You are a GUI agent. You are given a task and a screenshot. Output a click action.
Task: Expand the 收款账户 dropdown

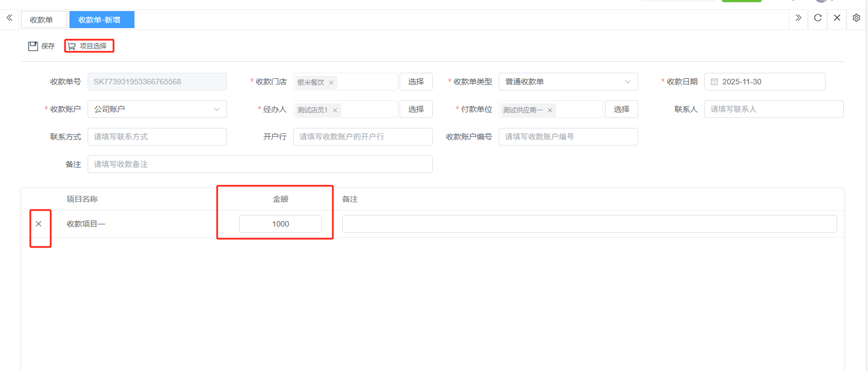[157, 109]
